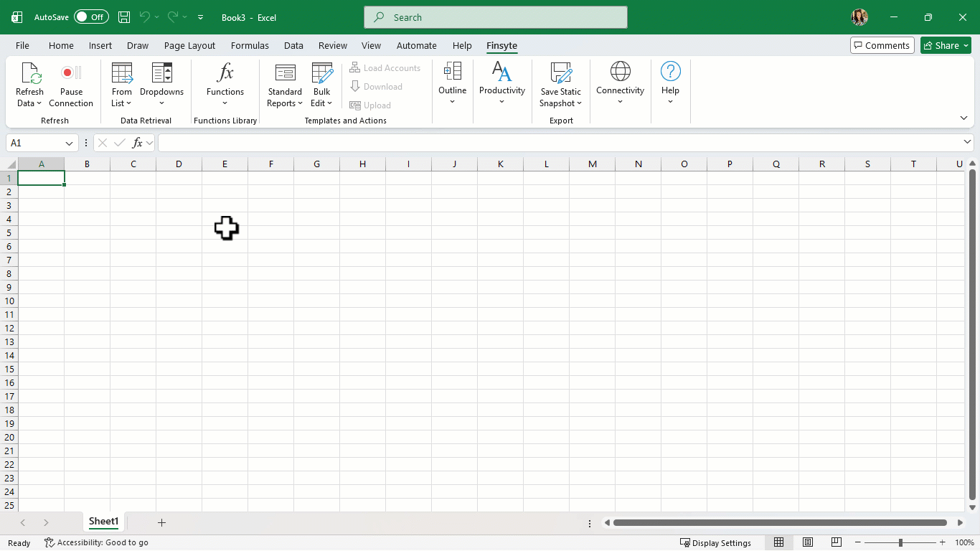Toggle the AutoSave switch

tap(91, 17)
